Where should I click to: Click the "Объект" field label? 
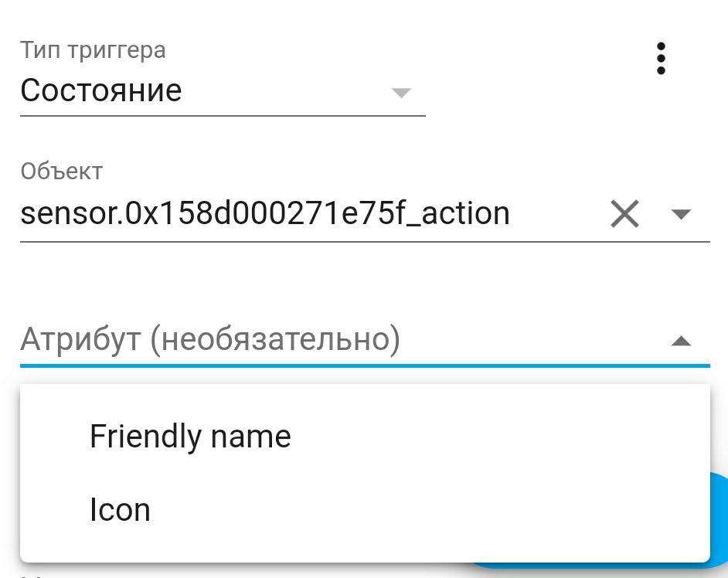point(61,171)
